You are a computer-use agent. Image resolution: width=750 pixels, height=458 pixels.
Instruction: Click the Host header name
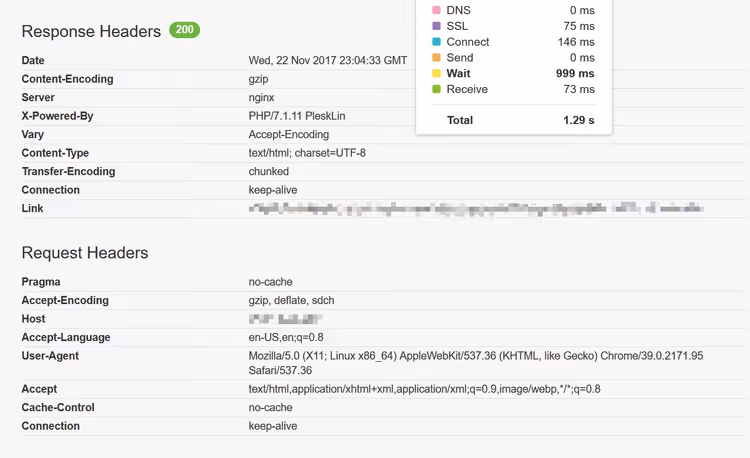pos(33,319)
